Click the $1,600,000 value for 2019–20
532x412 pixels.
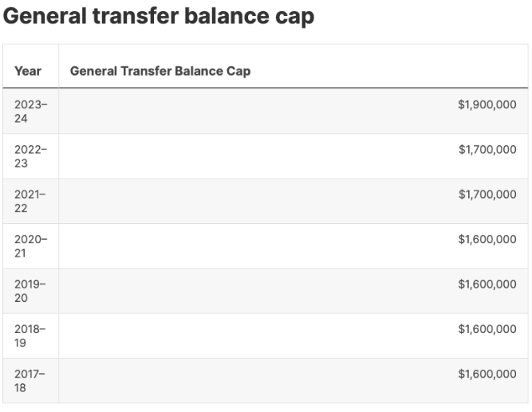pyautogui.click(x=487, y=284)
